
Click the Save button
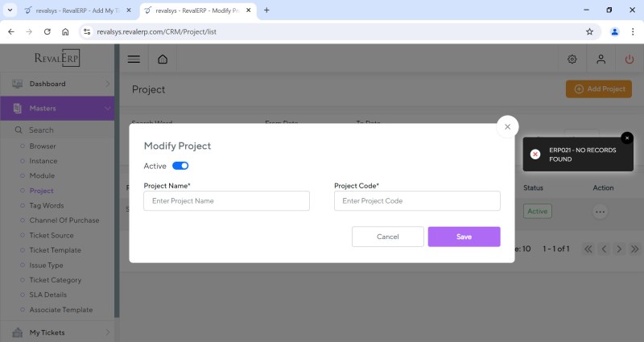(x=464, y=237)
